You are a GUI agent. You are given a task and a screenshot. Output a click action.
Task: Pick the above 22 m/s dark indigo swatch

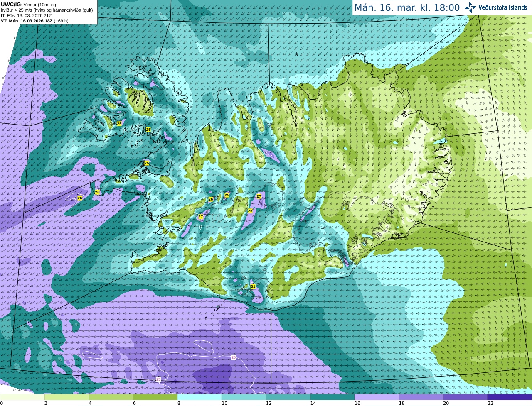(510, 397)
